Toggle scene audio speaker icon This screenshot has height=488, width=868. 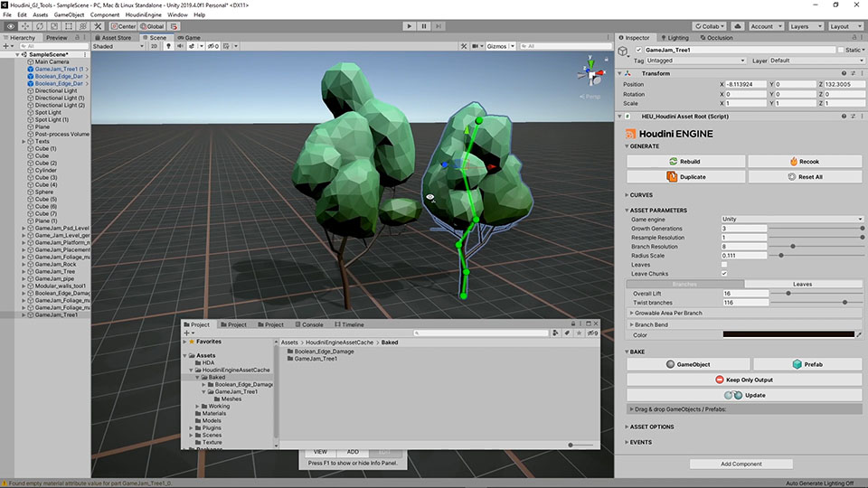click(x=180, y=46)
